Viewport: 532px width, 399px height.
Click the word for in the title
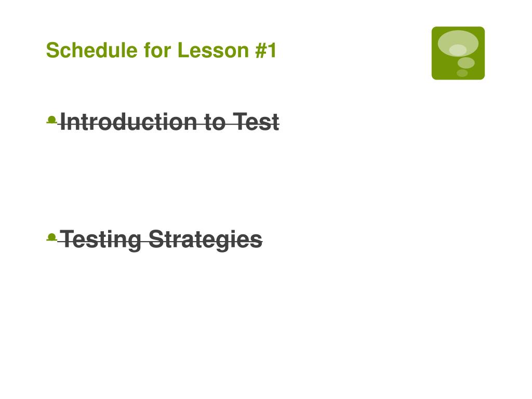coord(157,50)
